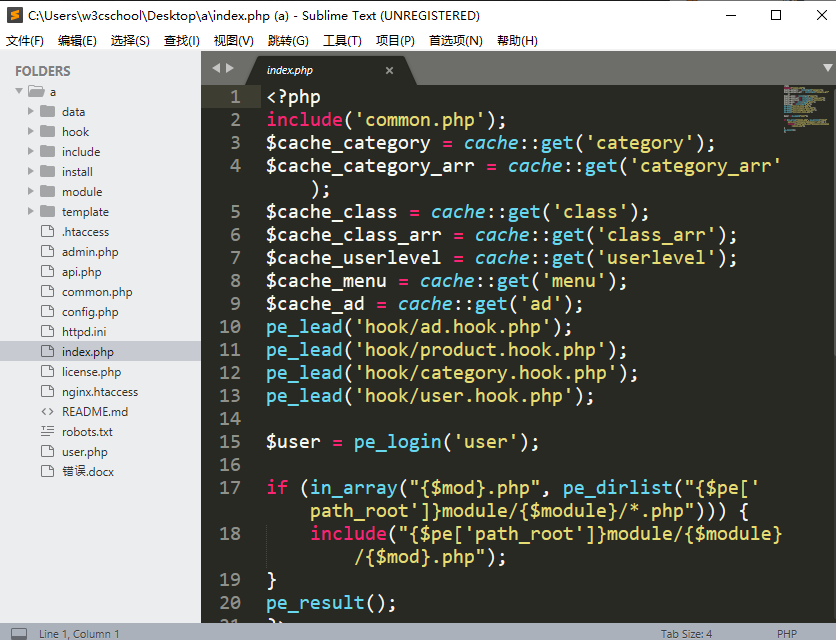Open the tab list dropdown arrow

pyautogui.click(x=827, y=68)
